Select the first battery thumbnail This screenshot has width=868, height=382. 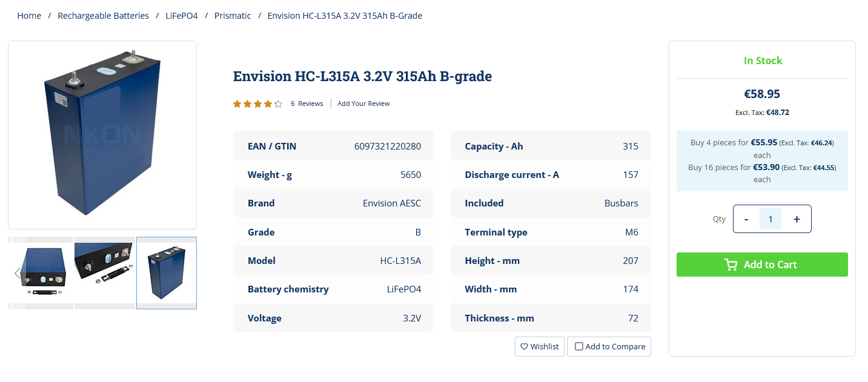[x=44, y=273]
